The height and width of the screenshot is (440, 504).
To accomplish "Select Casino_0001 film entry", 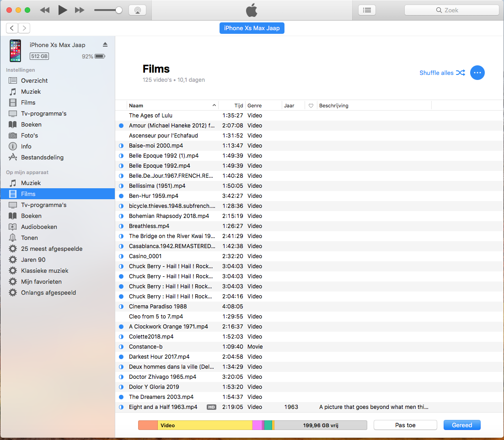I will [x=310, y=256].
